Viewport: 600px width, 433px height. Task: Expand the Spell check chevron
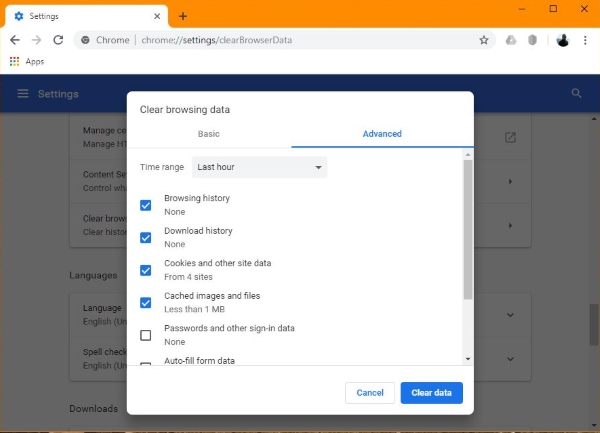coord(510,358)
